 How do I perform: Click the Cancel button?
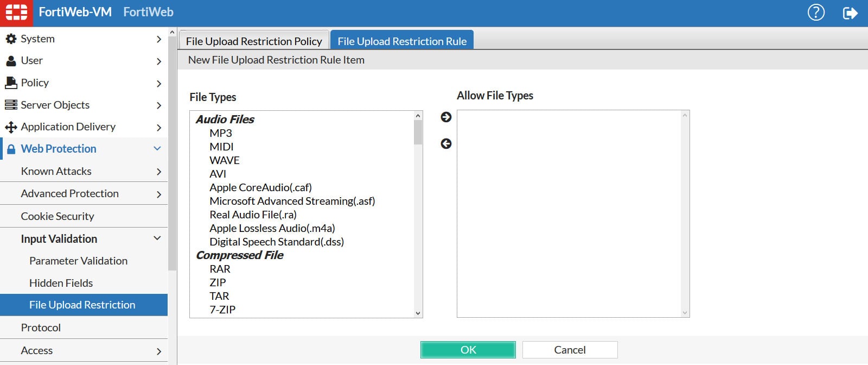(570, 350)
